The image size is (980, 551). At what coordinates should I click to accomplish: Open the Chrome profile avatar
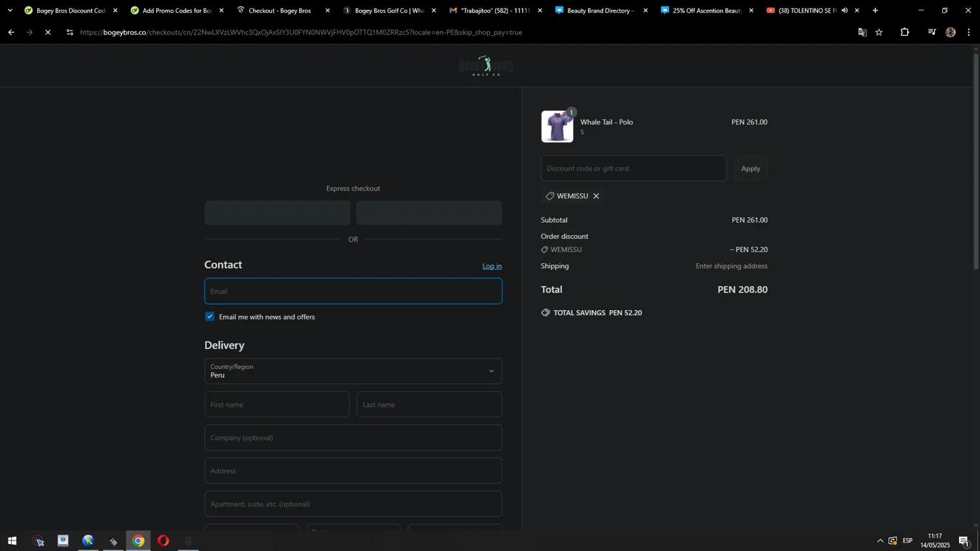pos(951,32)
